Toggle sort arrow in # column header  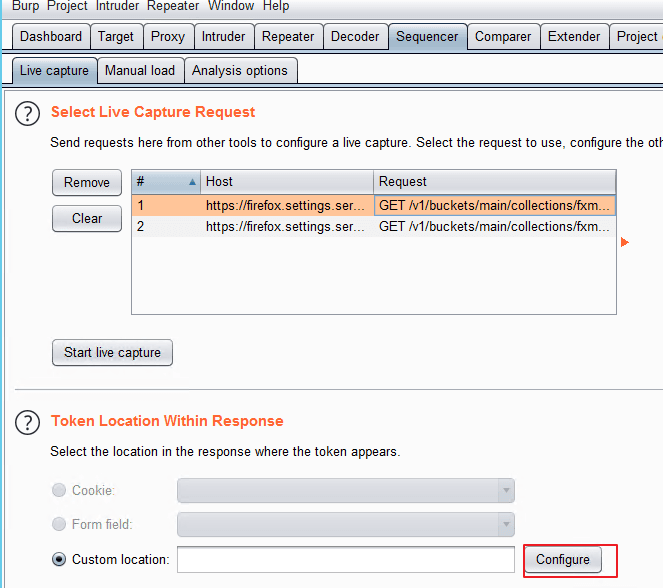tap(192, 182)
